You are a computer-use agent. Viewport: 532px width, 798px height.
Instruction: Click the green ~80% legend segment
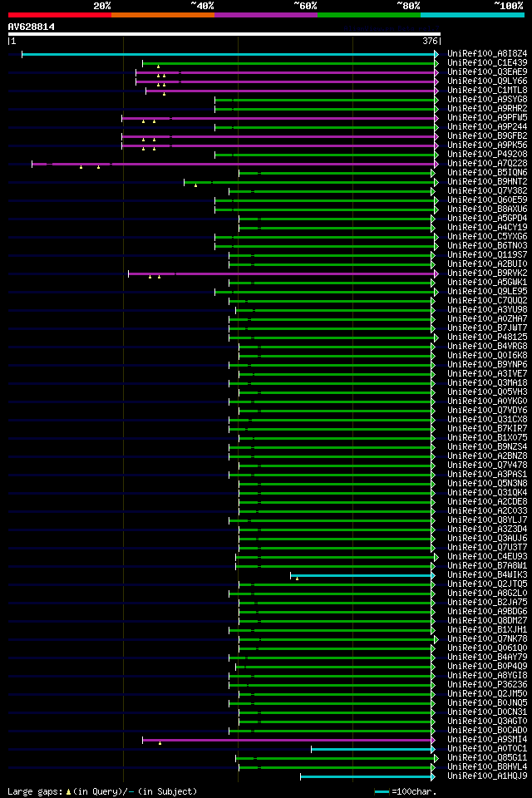[x=369, y=15]
